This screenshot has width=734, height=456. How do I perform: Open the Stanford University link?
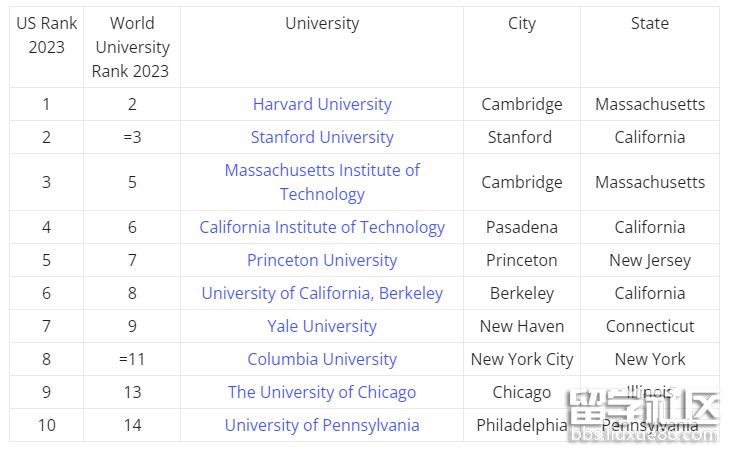(x=322, y=137)
